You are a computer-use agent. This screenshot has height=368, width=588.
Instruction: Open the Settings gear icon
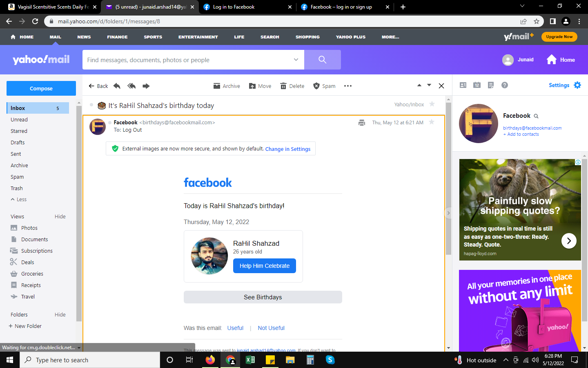577,85
